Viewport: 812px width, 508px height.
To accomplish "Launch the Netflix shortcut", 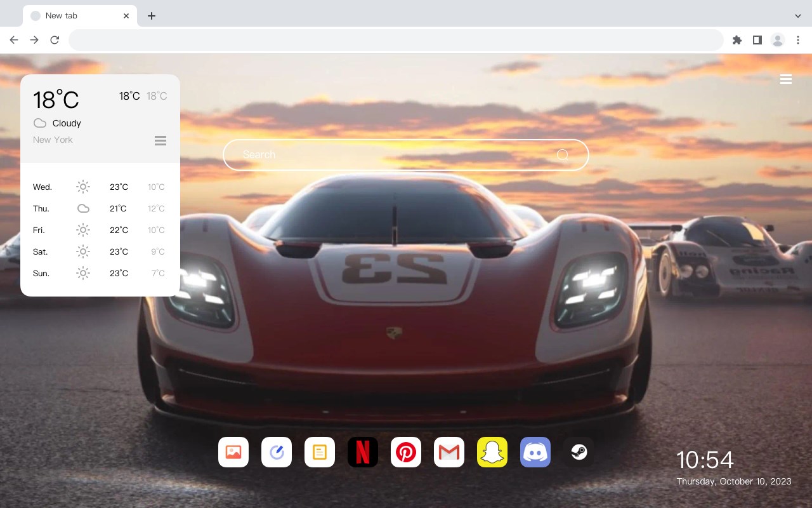I will click(363, 452).
